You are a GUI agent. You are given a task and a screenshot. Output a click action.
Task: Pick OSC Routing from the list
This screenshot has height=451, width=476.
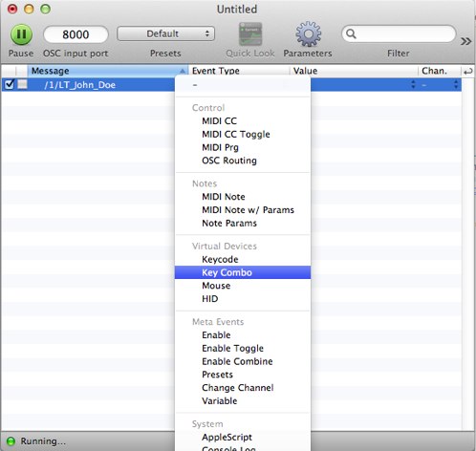(x=243, y=161)
